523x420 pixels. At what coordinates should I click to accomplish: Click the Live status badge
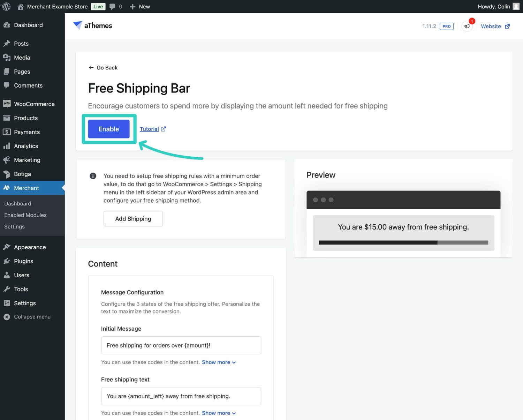coord(98,7)
